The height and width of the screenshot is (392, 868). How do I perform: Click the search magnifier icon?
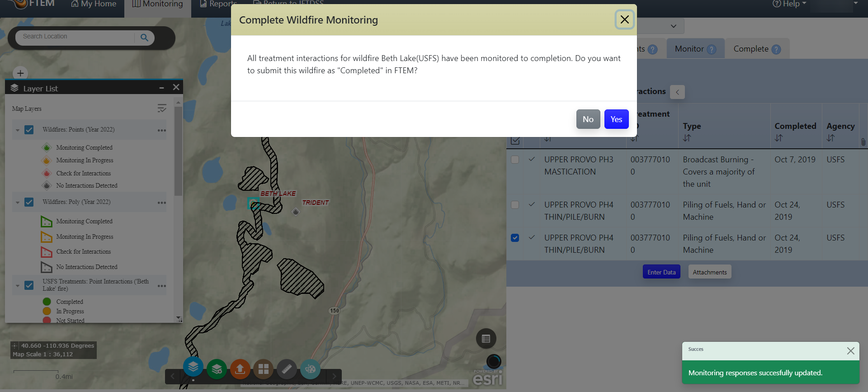[x=144, y=38]
